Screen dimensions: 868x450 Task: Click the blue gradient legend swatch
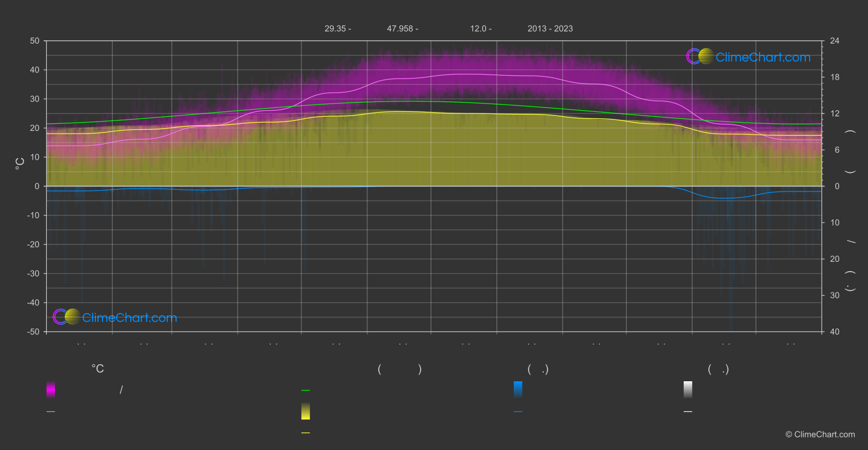(518, 389)
